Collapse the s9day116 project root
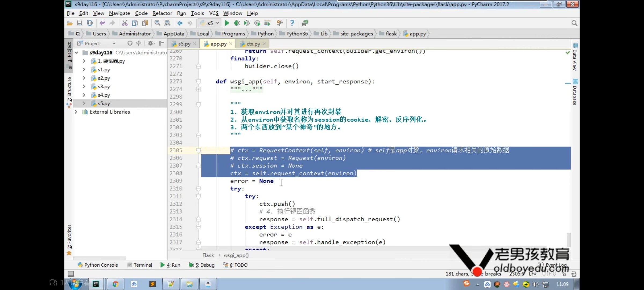 tap(76, 53)
